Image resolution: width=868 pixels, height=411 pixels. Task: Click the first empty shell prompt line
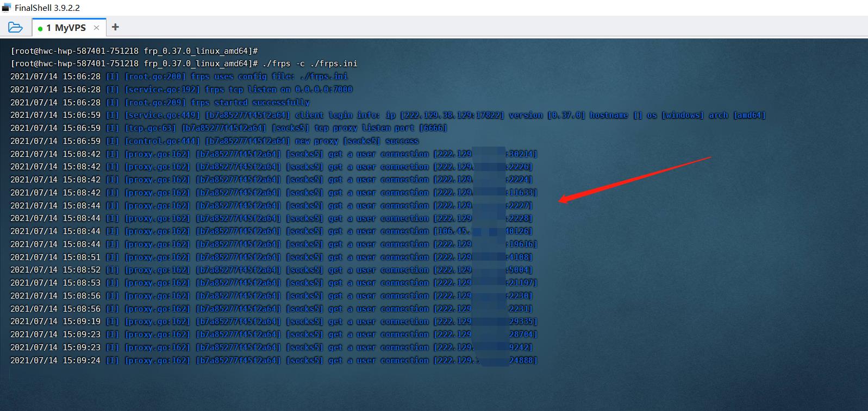(x=134, y=51)
